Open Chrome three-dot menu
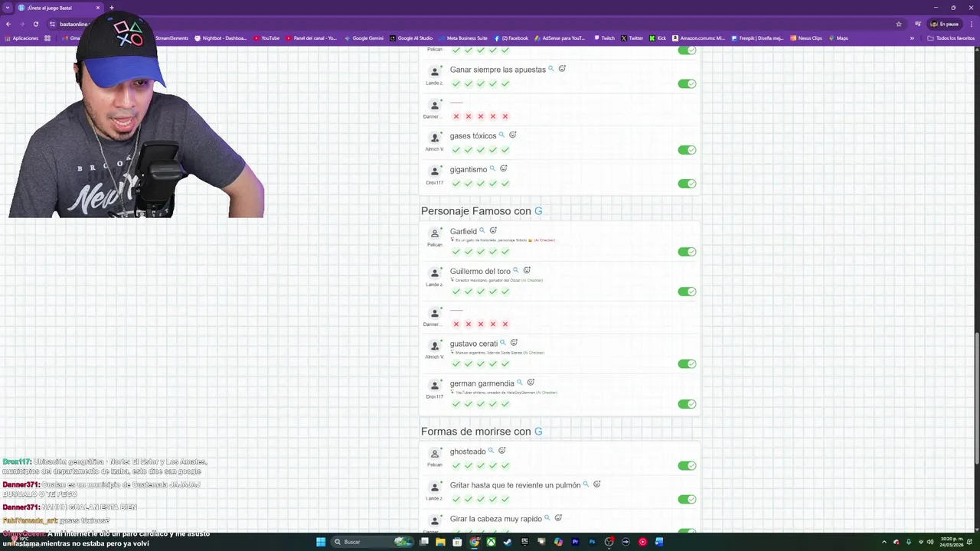Viewport: 980px width, 551px height. [x=971, y=24]
